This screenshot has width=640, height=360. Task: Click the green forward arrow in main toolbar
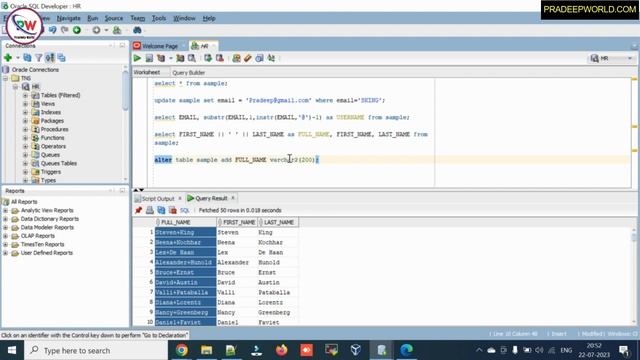tap(77, 30)
